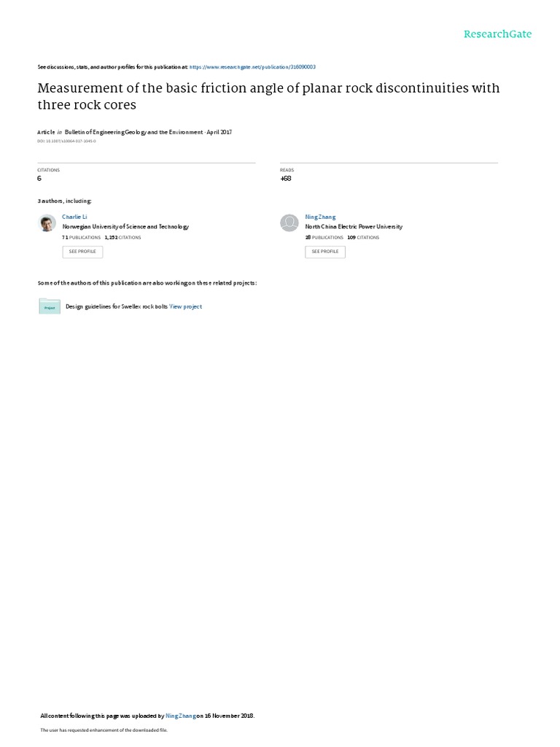Screen dimensions: 560x747
Task: Click SEE PROFILE button under Ning Zhang
Action: click(325, 252)
